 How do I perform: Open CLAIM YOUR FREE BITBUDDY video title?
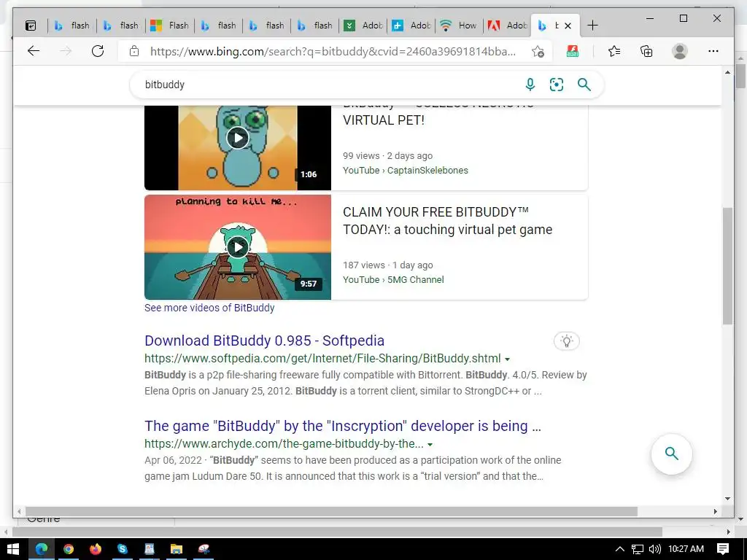[x=447, y=221]
